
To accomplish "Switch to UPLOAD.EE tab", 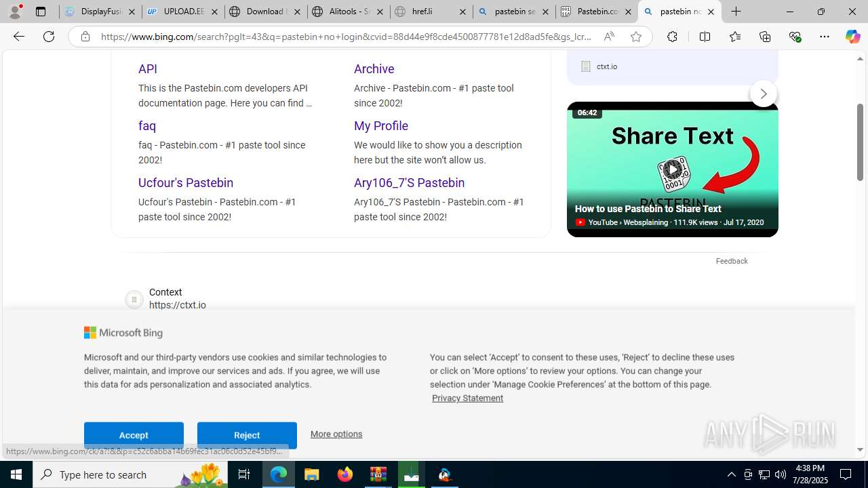I will tap(183, 12).
